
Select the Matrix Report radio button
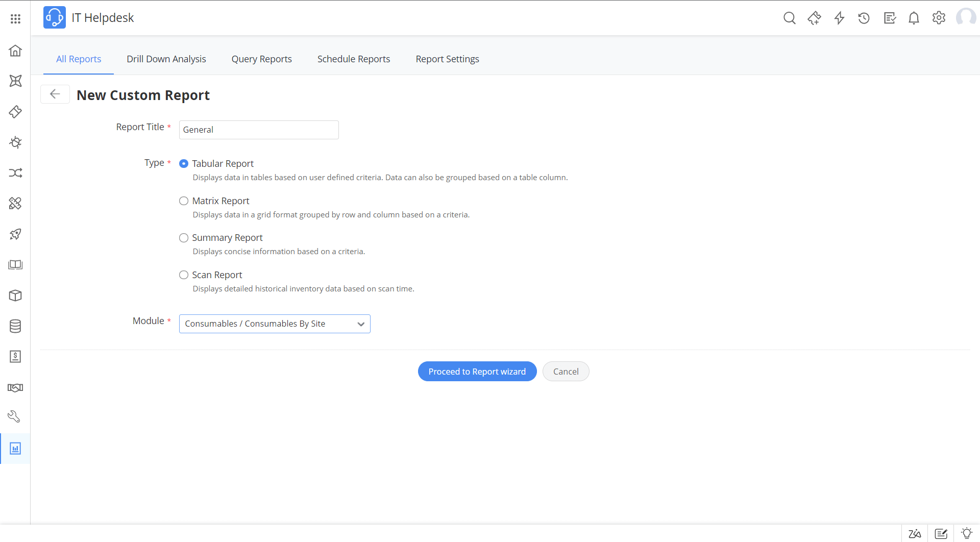[184, 201]
